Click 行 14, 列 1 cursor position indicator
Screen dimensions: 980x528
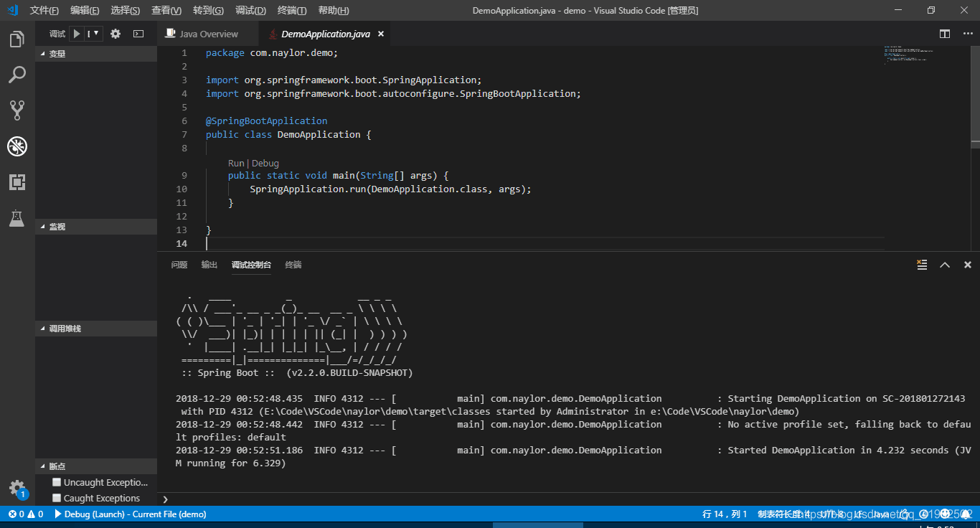(725, 514)
